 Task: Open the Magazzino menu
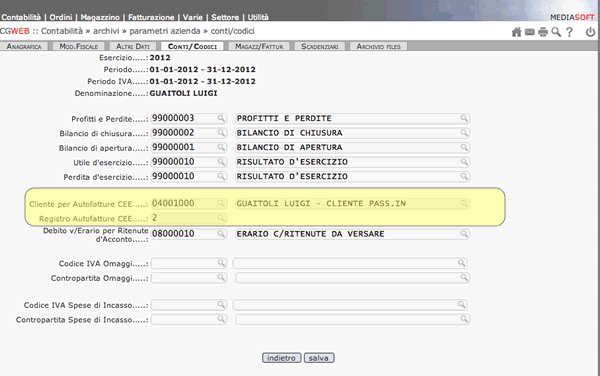[100, 17]
